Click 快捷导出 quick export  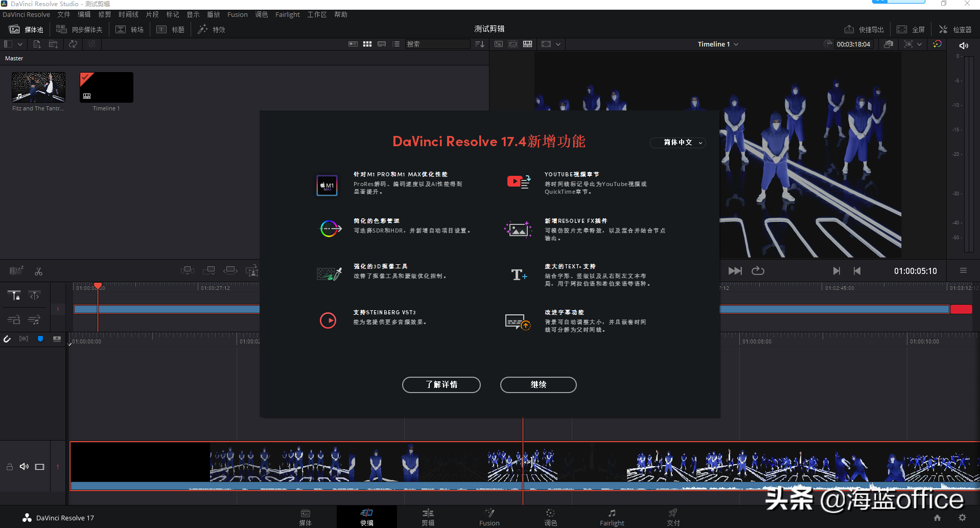coord(864,30)
